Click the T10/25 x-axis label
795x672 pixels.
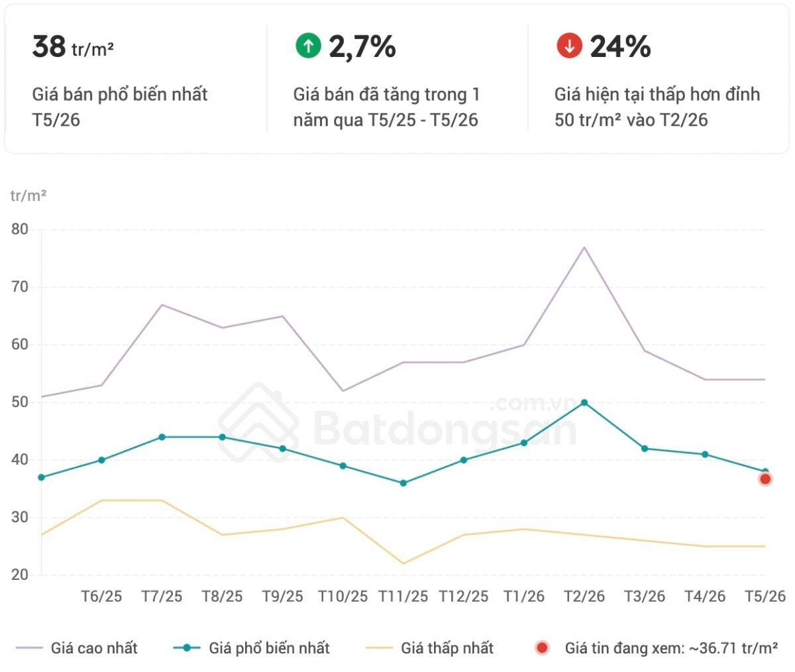[x=343, y=596]
